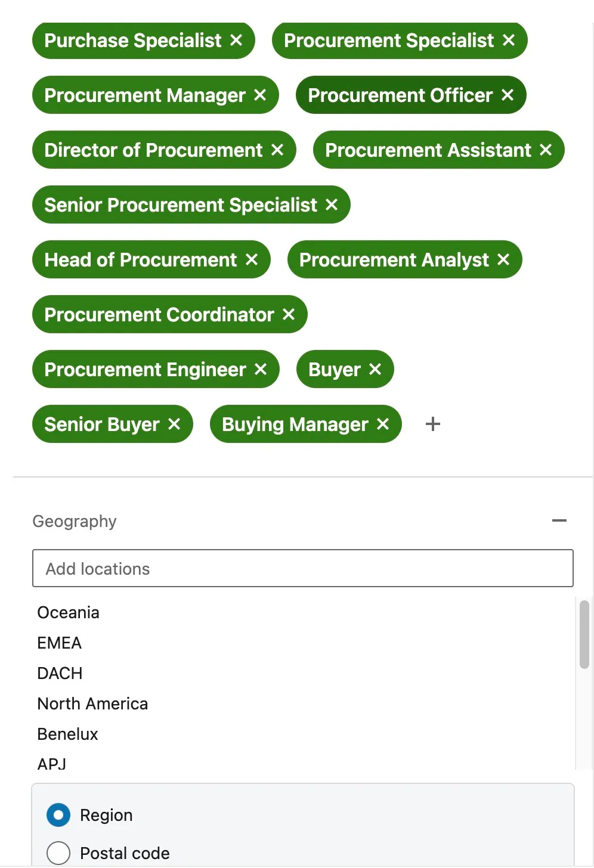Remove the Buyer job title chip
The height and width of the screenshot is (868, 594).
pyautogui.click(x=375, y=370)
